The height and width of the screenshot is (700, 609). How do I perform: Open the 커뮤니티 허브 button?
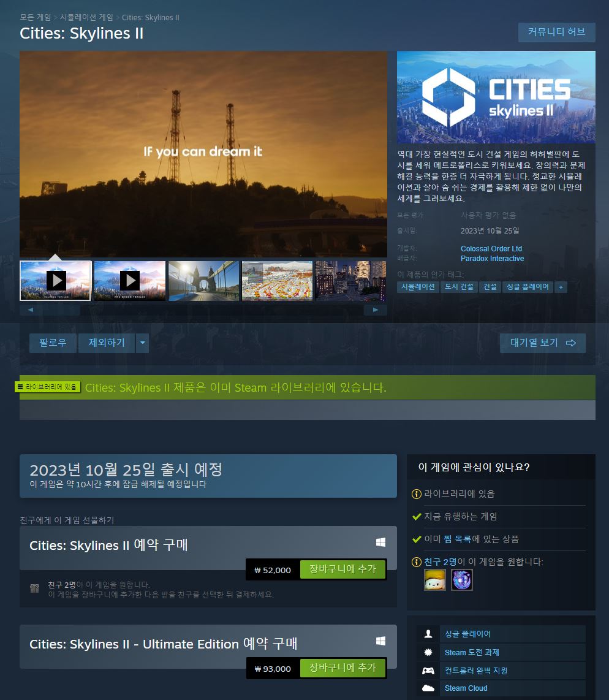(556, 32)
